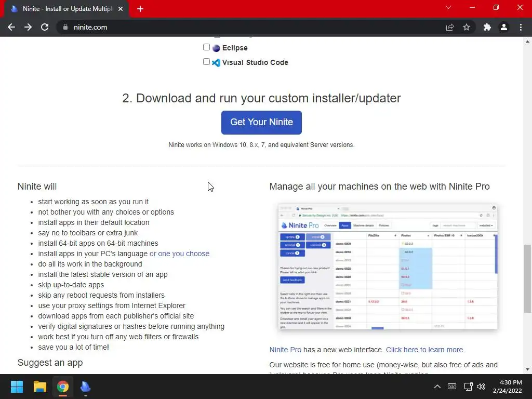Screen dimensions: 532x399
Task: Go forward in browser history
Action: click(28, 27)
